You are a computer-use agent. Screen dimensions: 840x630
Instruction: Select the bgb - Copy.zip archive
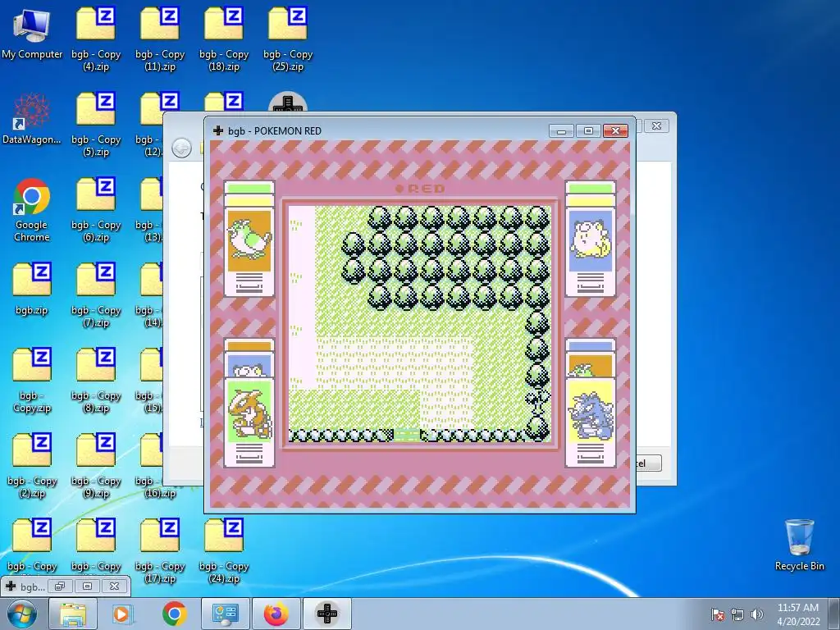click(x=32, y=381)
